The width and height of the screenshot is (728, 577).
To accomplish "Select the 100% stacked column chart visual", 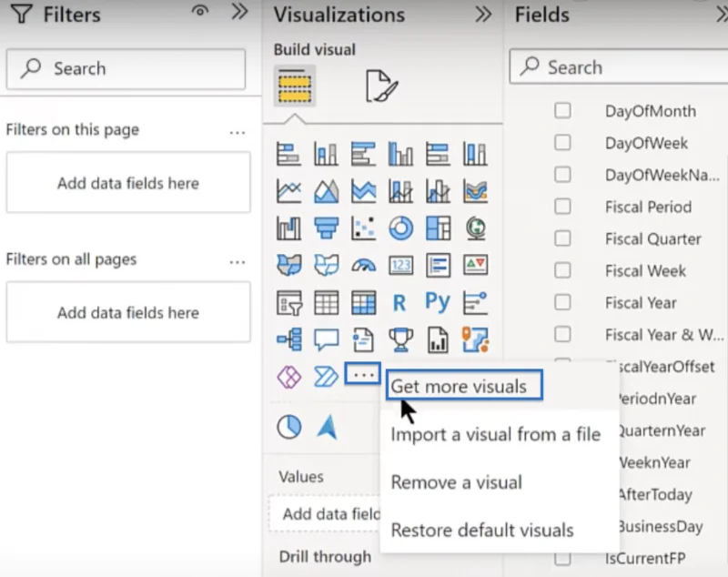I will 475,154.
